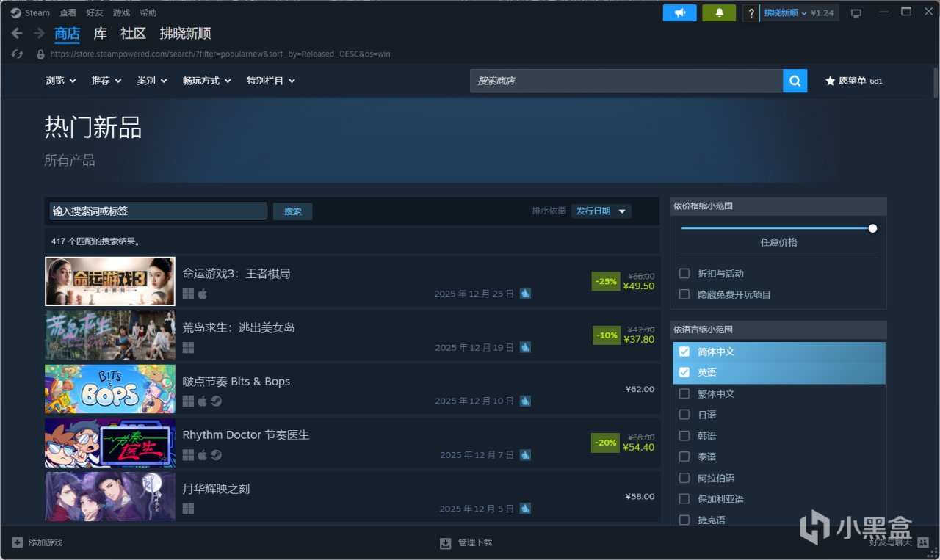
Task: Open the 管理下载 download icon
Action: (x=445, y=543)
